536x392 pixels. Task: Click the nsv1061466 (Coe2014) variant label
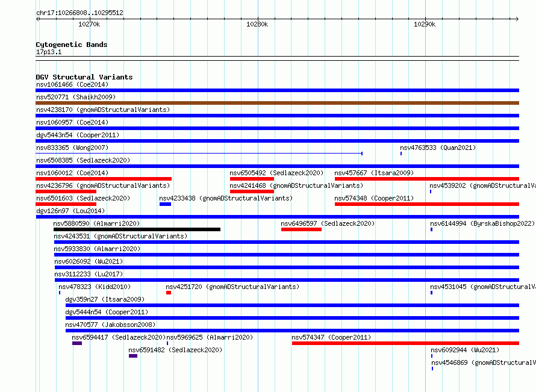point(72,84)
